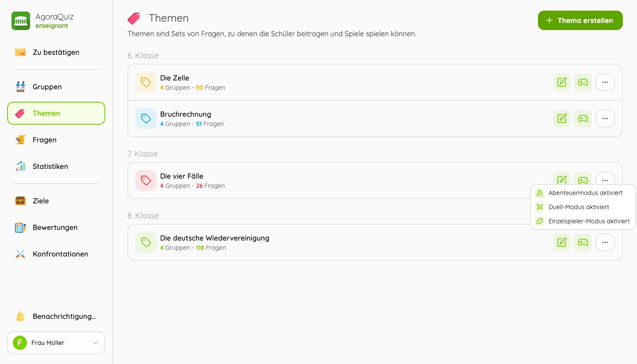Open game modes for Die Zelle
Viewport: 637px width, 364px height.
pyautogui.click(x=583, y=82)
